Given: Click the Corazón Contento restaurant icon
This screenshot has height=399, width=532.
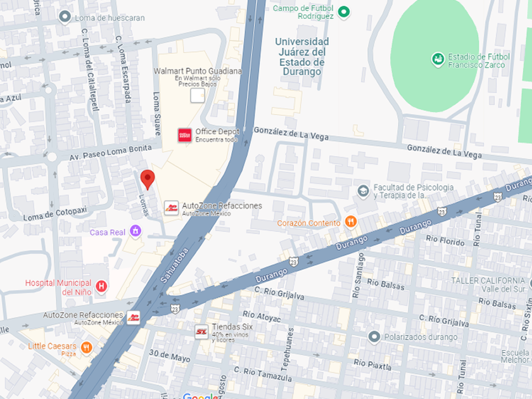Looking at the screenshot, I should pos(351,222).
